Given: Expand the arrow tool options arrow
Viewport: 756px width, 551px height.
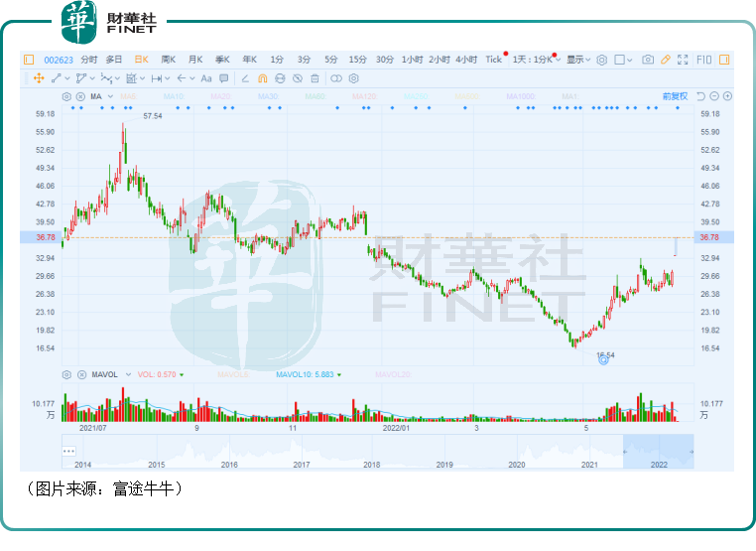Looking at the screenshot, I should tap(192, 78).
